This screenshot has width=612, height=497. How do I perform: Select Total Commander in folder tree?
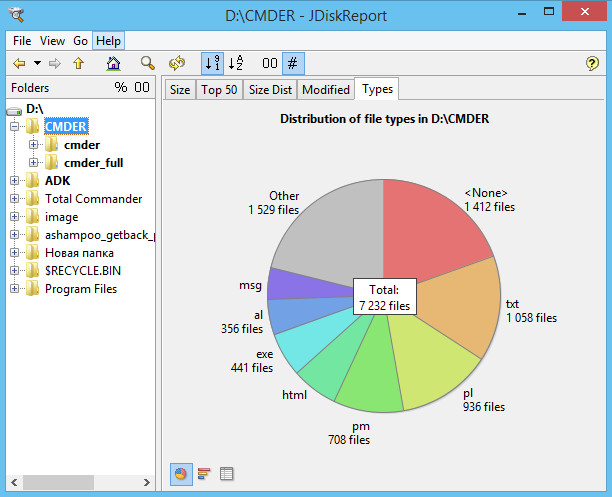click(93, 199)
